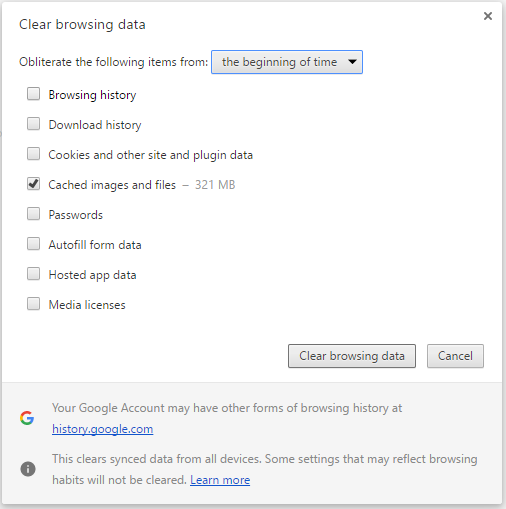Click the dropdown arrow beside beginning of time
The image size is (506, 509).
352,62
